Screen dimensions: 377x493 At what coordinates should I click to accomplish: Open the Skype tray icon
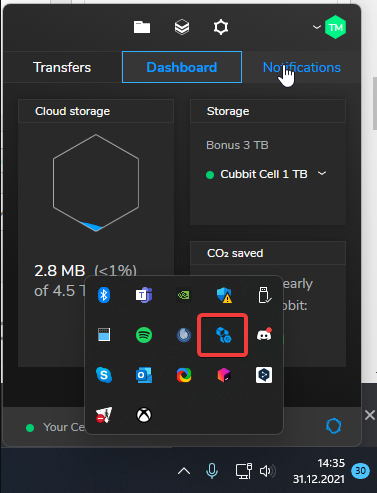point(104,375)
